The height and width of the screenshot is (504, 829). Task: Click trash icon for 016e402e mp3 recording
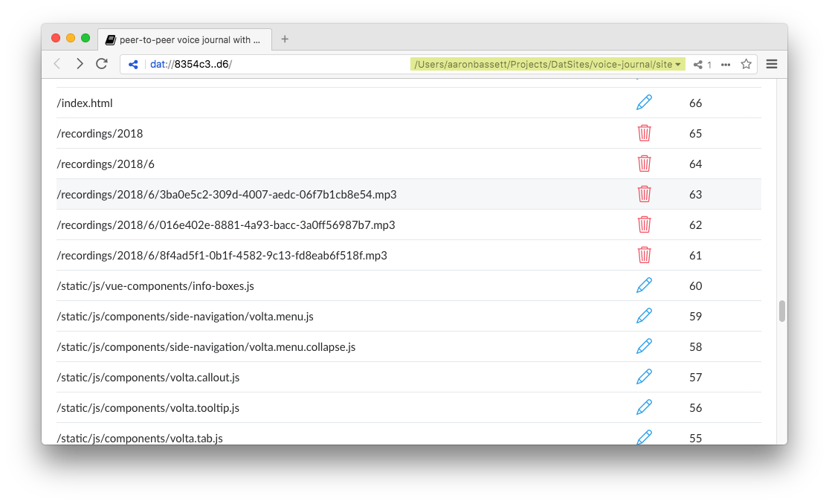click(x=644, y=224)
